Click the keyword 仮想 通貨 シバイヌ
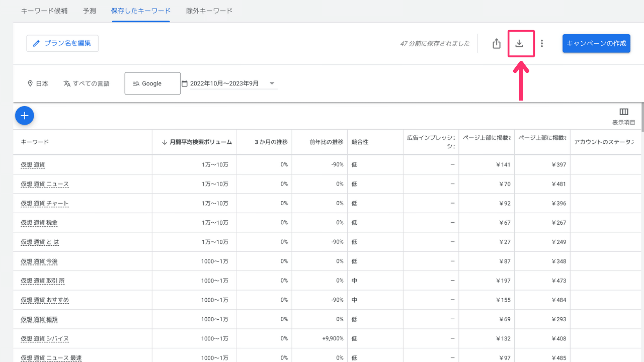This screenshot has width=644, height=362. point(45,339)
